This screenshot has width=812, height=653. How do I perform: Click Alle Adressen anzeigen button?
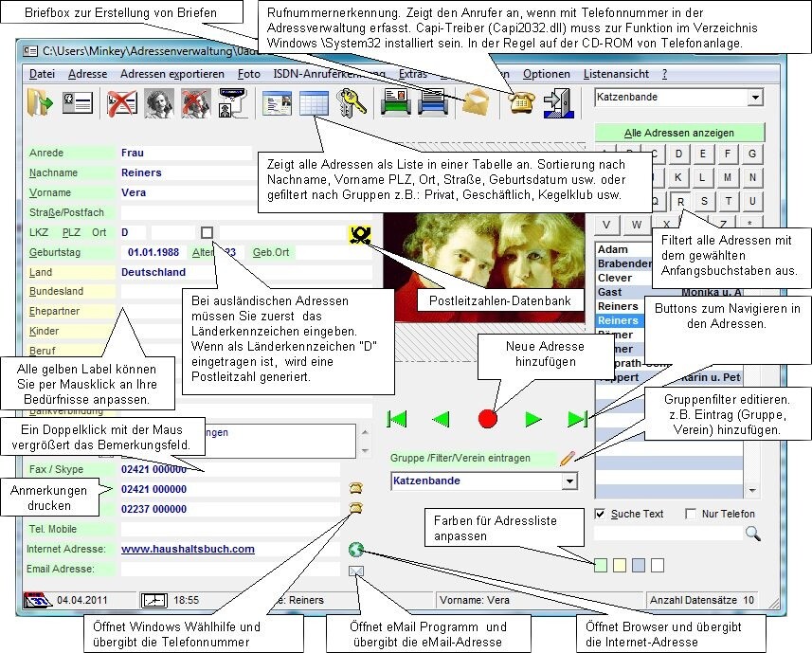[678, 133]
